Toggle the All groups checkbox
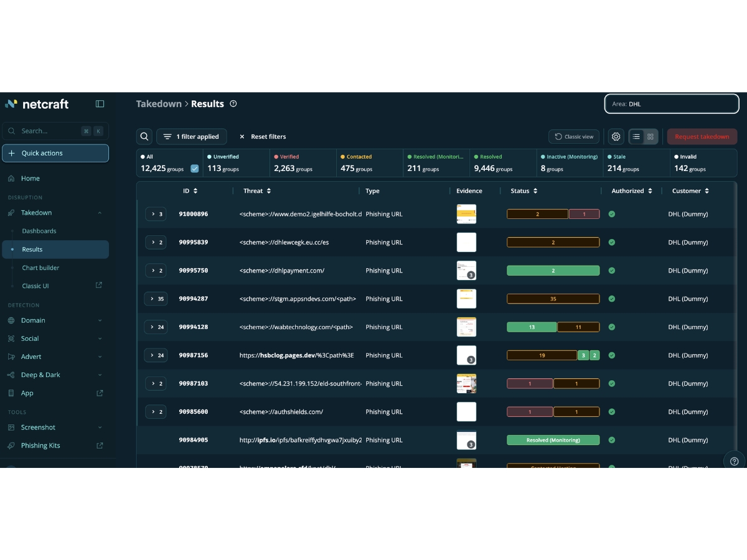This screenshot has height=560, width=747. (195, 169)
